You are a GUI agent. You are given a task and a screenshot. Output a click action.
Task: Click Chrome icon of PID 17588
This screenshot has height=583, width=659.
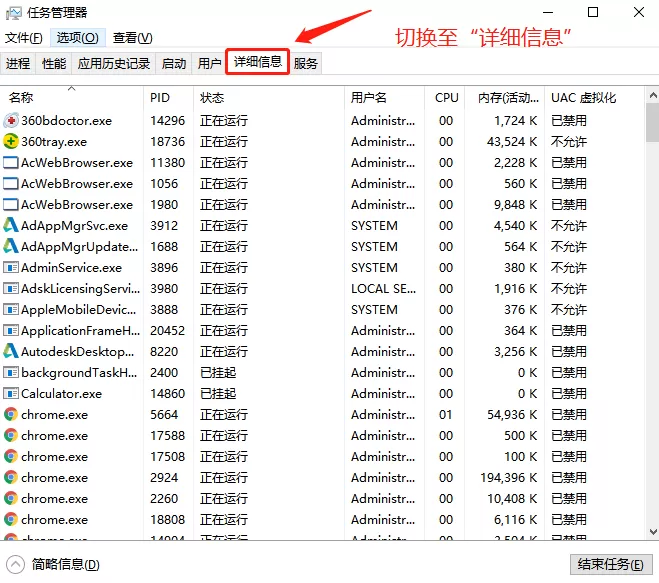[11, 435]
